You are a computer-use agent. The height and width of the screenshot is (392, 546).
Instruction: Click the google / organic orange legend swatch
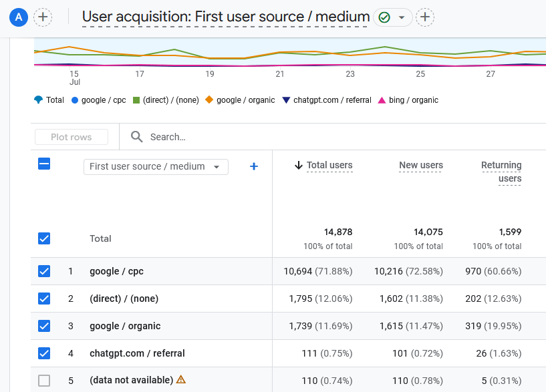(209, 100)
